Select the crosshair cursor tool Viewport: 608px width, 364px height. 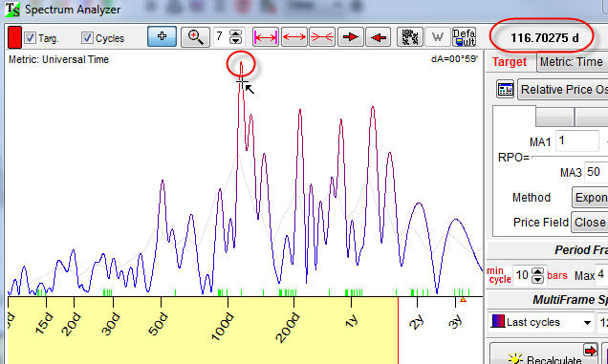(163, 37)
